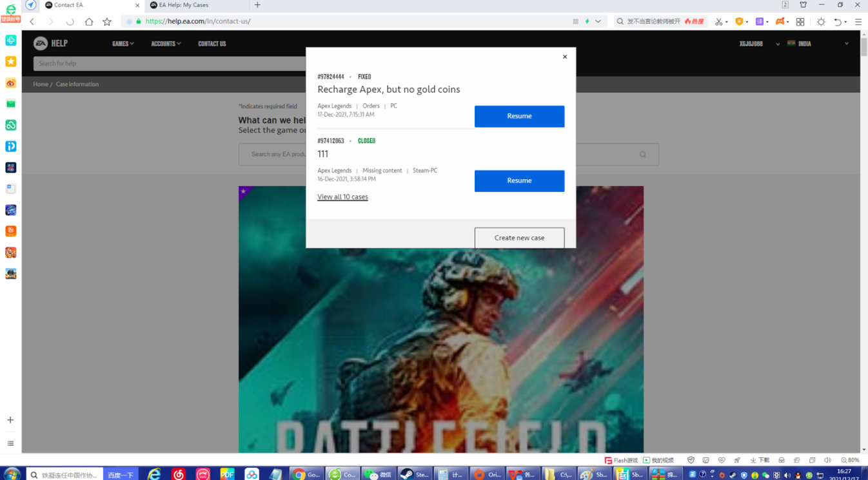
Task: Click the yellow star favorites sidebar icon
Action: point(11,61)
